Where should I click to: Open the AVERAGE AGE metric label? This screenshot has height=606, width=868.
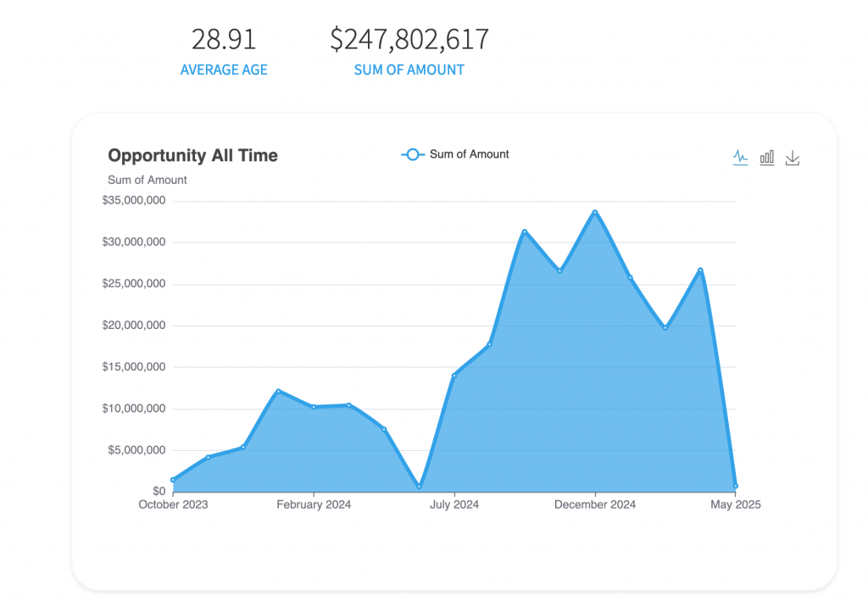point(224,69)
